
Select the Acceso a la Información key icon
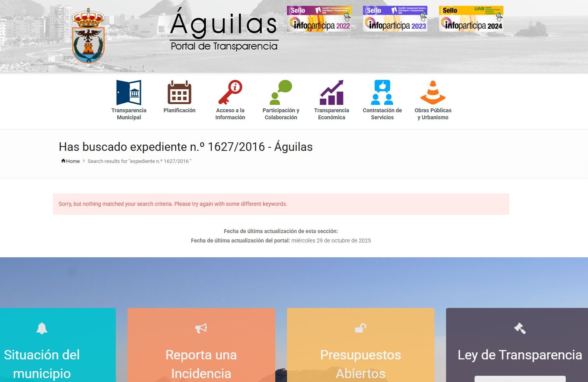click(230, 92)
